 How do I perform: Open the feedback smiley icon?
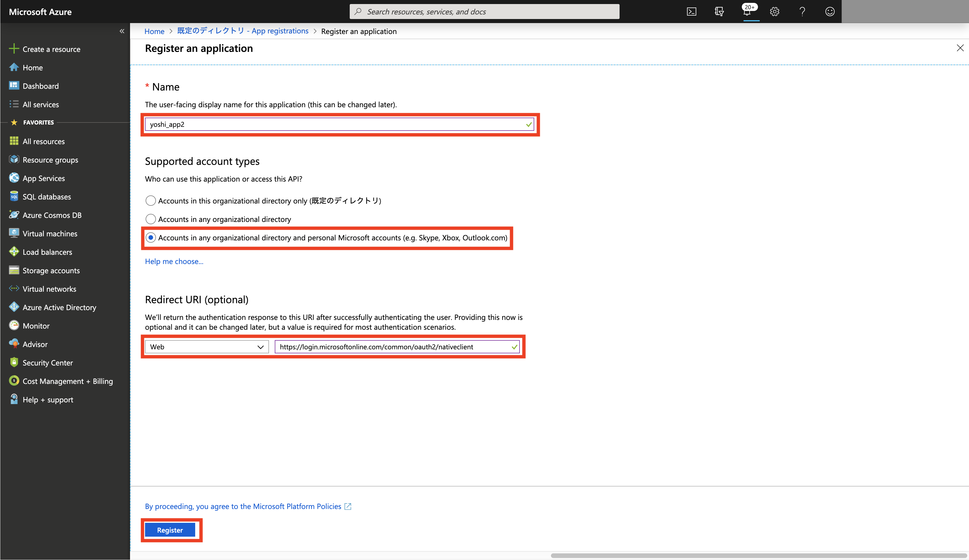pyautogui.click(x=830, y=12)
